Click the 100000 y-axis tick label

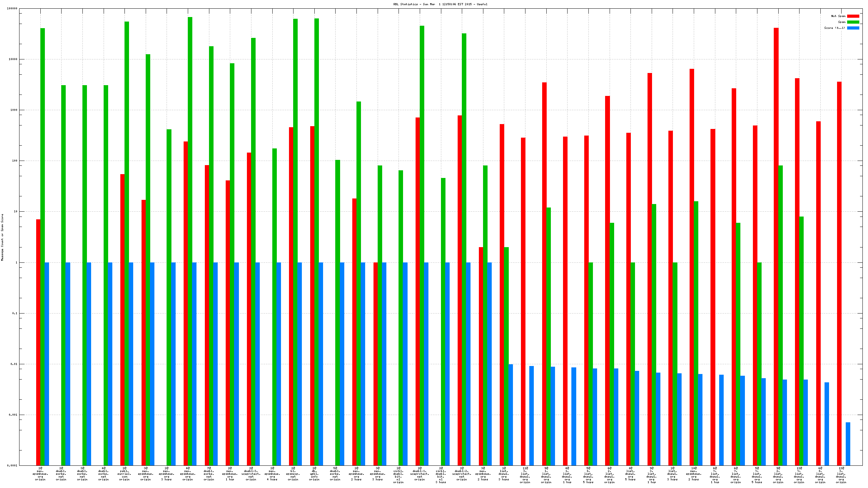(x=12, y=9)
